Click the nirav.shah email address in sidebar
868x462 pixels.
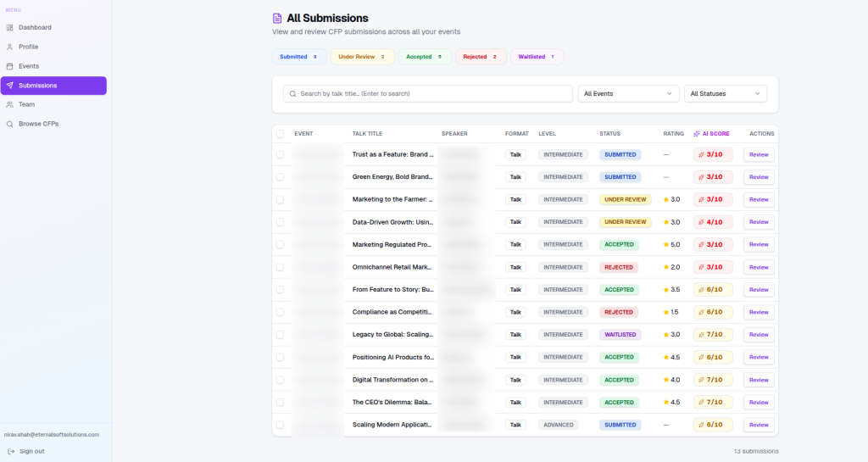(52, 435)
